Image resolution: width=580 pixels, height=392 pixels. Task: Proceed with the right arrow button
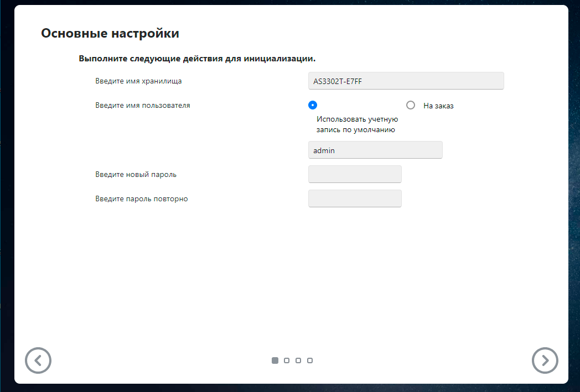[545, 360]
